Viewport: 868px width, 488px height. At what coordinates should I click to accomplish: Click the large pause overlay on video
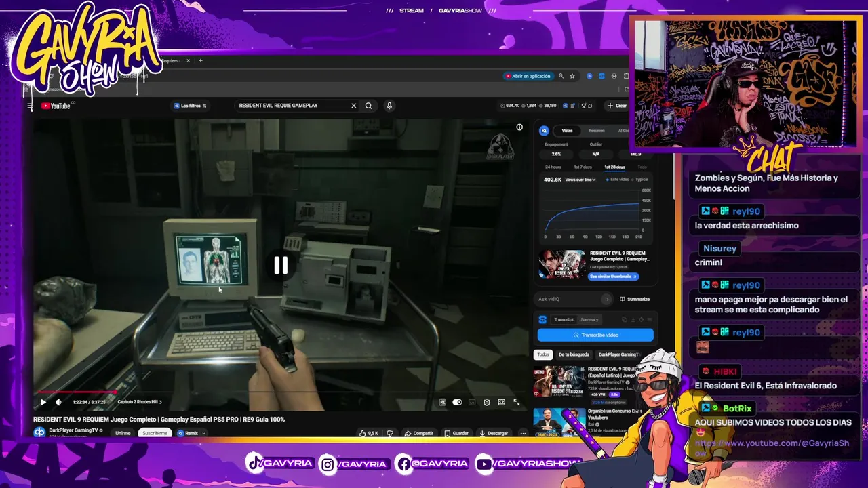click(x=281, y=266)
